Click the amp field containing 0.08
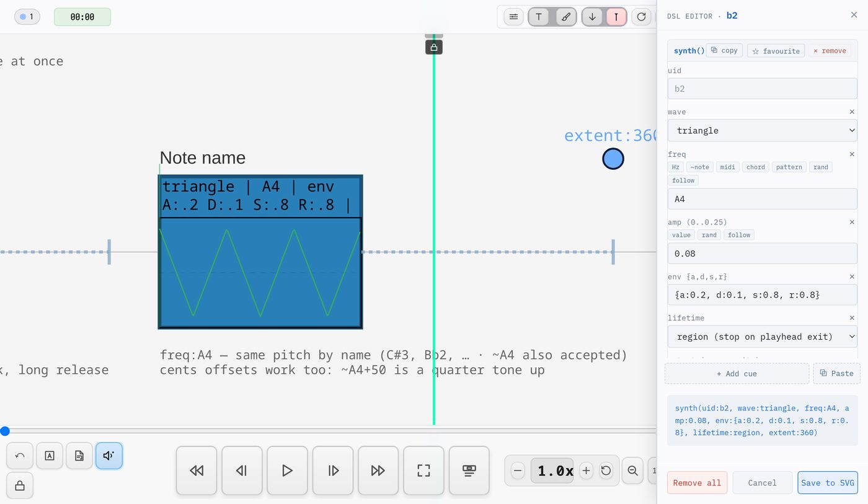The height and width of the screenshot is (504, 868). pyautogui.click(x=762, y=254)
